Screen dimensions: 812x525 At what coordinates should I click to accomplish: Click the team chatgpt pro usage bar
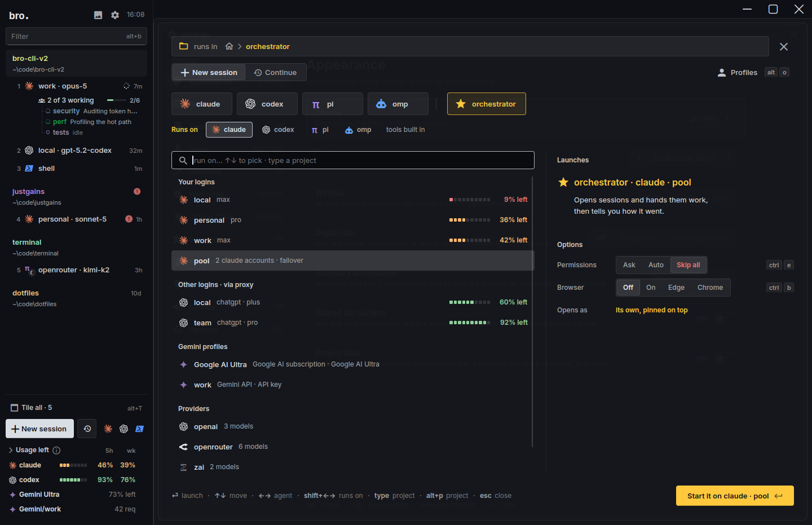tap(470, 323)
